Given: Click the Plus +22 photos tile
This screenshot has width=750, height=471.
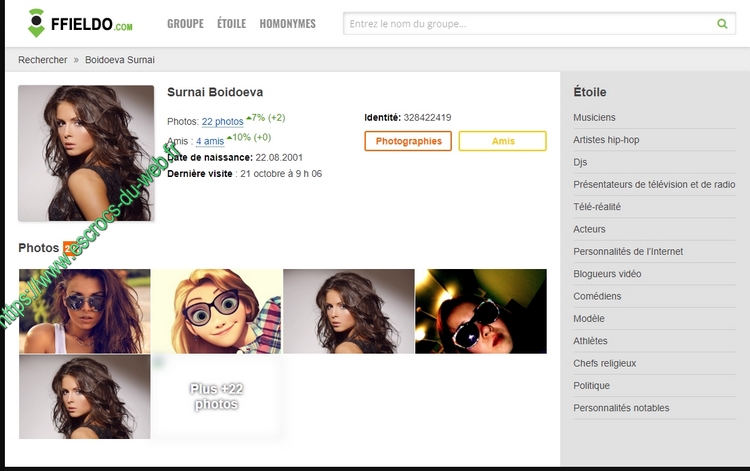Looking at the screenshot, I should pyautogui.click(x=216, y=397).
